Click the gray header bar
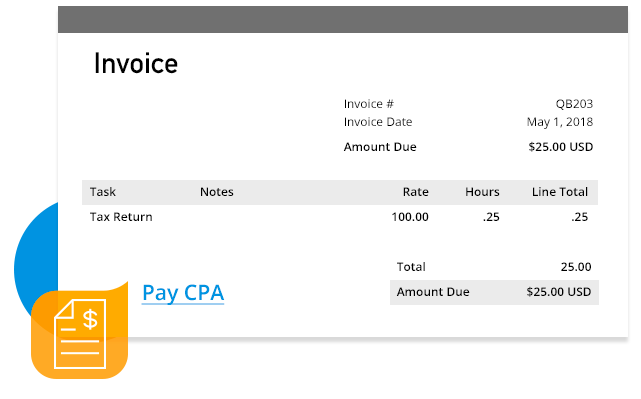Screen dimensions: 641x399 tap(343, 19)
